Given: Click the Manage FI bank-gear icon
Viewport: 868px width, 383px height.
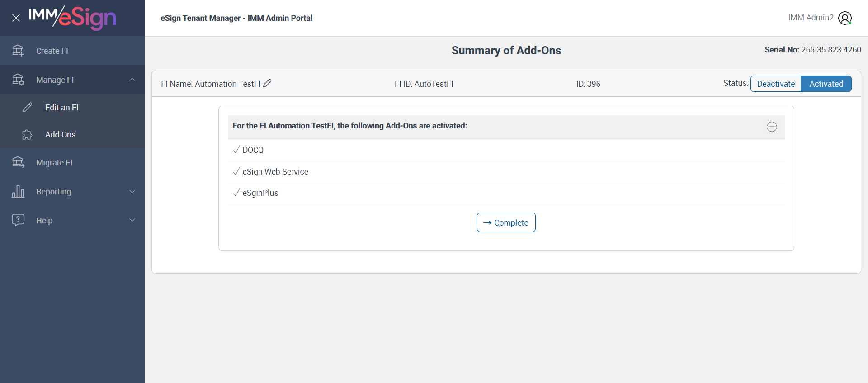Looking at the screenshot, I should tap(18, 80).
